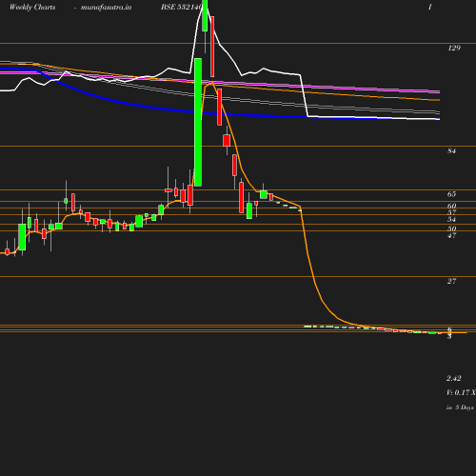Select the 47 price level label
Viewport: 476px width, 476px height.
pyautogui.click(x=451, y=235)
